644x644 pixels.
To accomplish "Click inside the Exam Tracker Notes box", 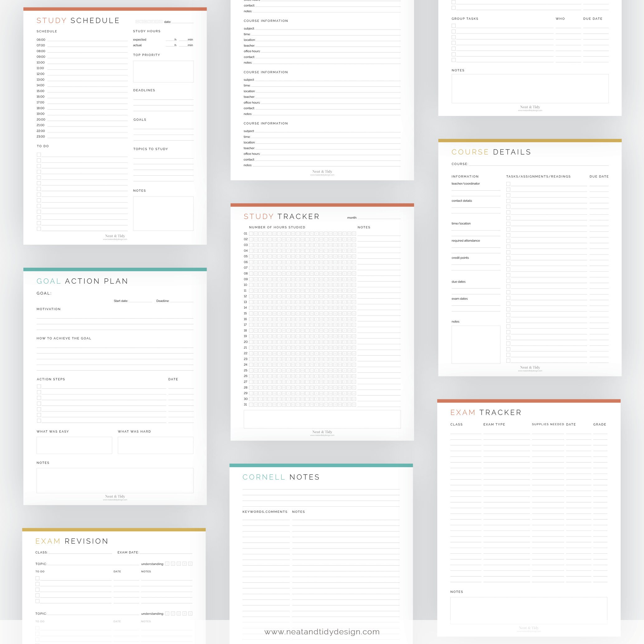I will point(529,610).
